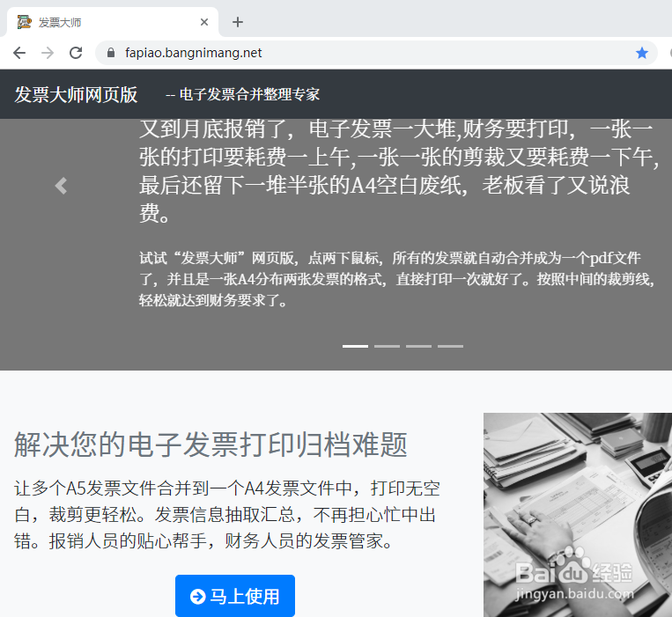Go to previous carousel slide arrow
Screen dimensions: 672x617
62,186
